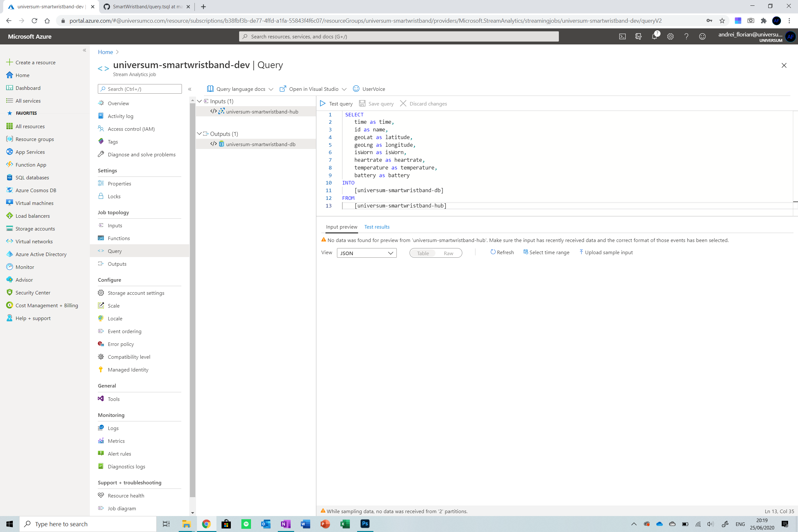
Task: Click Upload sample input
Action: point(606,253)
